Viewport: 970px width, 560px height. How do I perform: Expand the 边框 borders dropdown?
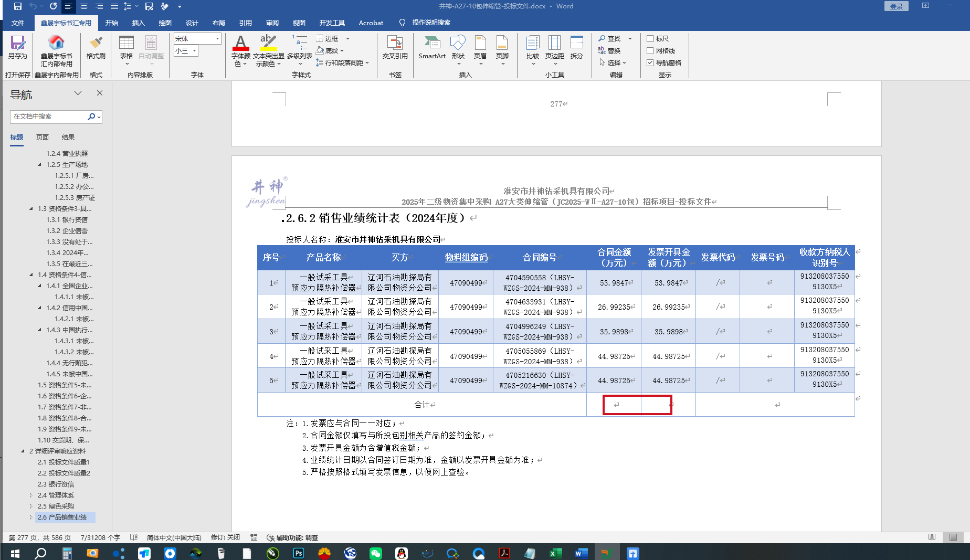click(347, 39)
